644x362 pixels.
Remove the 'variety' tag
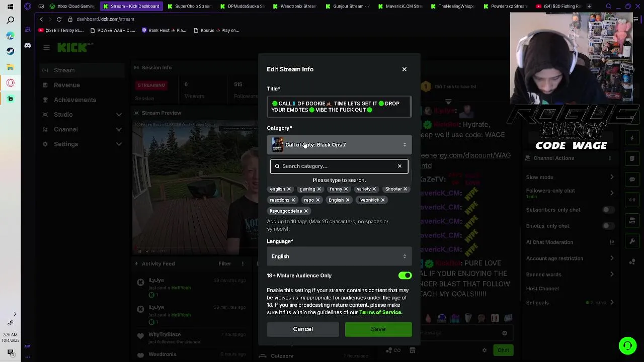tap(374, 189)
